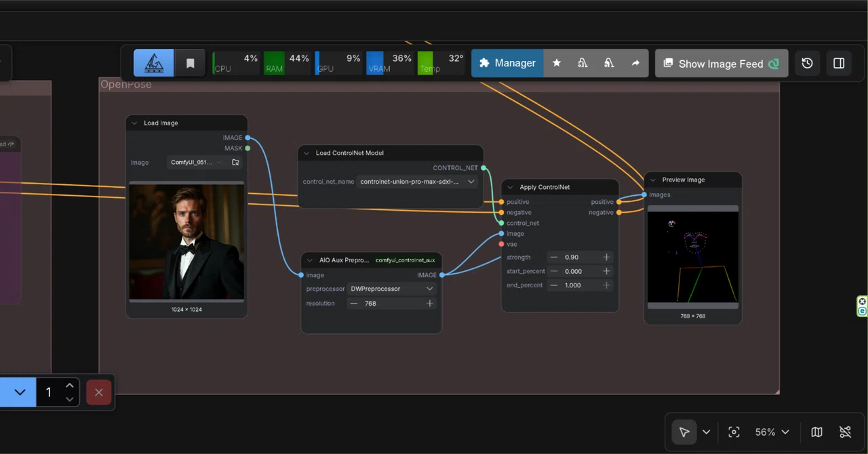This screenshot has width=868, height=454.
Task: Click the OpenPose group title
Action: (126, 84)
